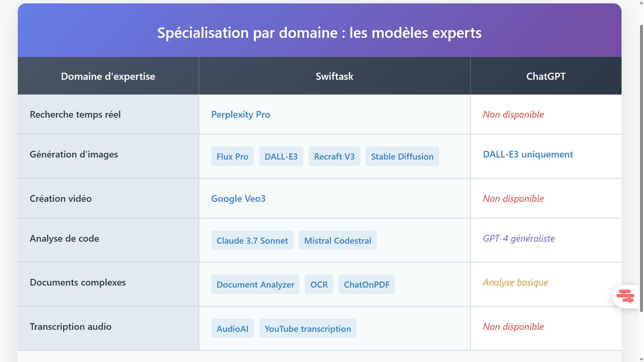The width and height of the screenshot is (644, 362).
Task: Open the Google Veo3 link
Action: pos(238,198)
